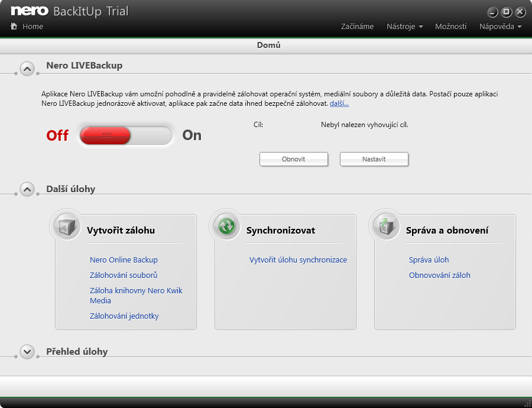
Task: Close the Nero BackItUp window
Action: (x=520, y=12)
